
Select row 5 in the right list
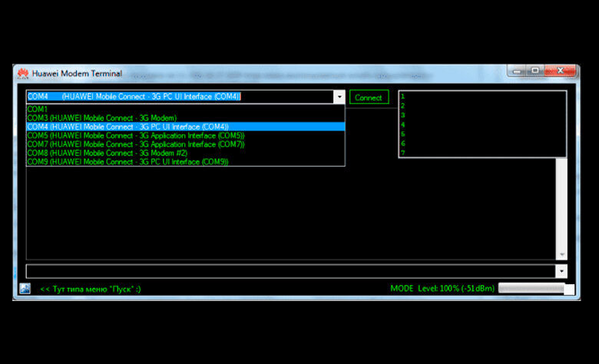[x=482, y=134]
